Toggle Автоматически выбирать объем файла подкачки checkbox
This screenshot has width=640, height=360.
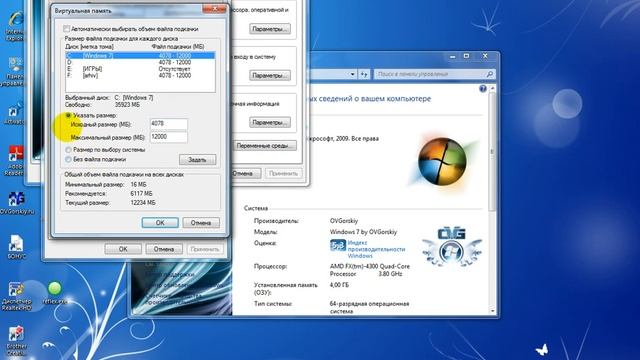pos(67,29)
